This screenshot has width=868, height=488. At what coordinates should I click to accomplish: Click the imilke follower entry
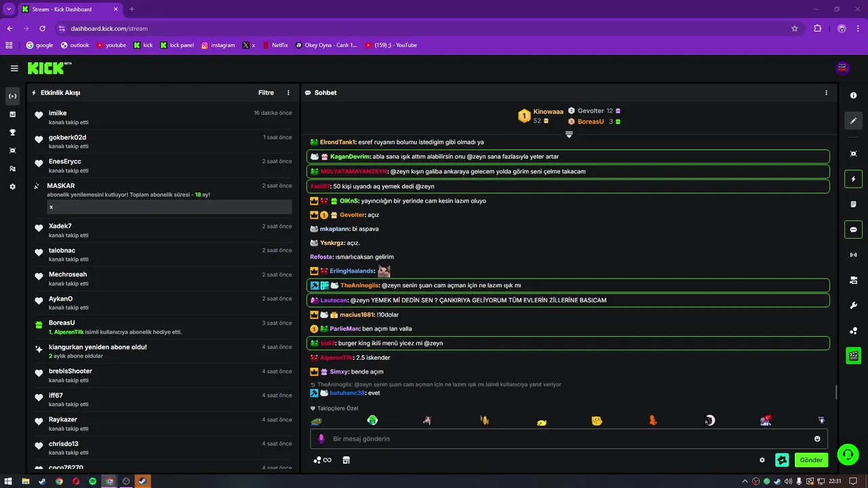[163, 117]
